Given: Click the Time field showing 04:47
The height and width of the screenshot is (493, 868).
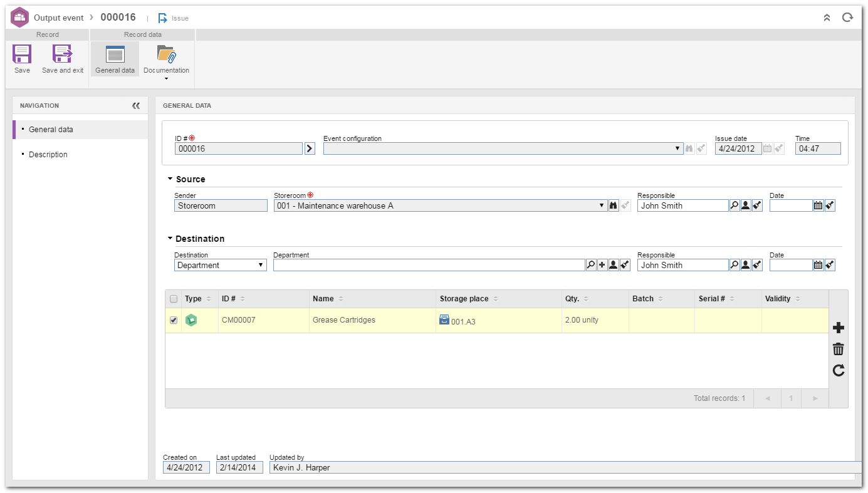Looking at the screenshot, I should tap(818, 149).
